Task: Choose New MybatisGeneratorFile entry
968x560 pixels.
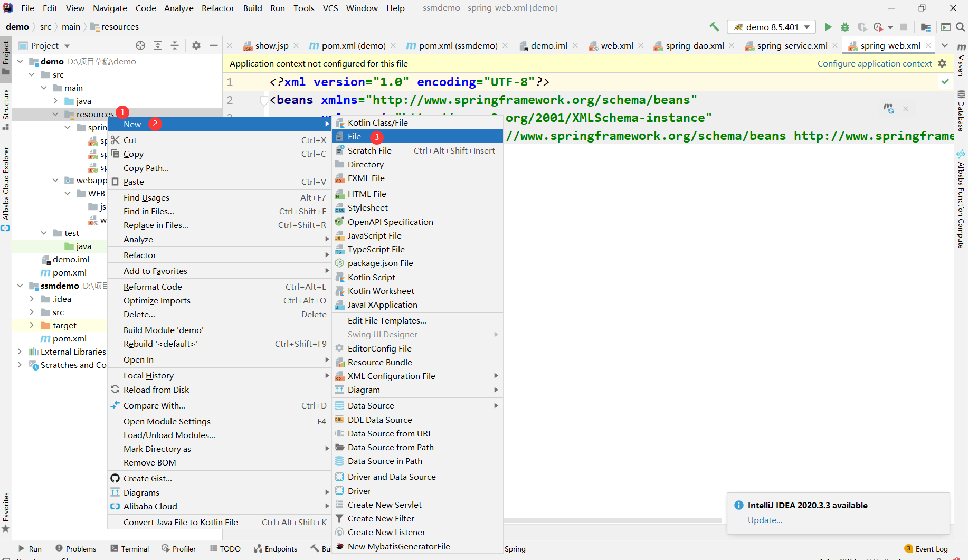Action: click(417, 546)
